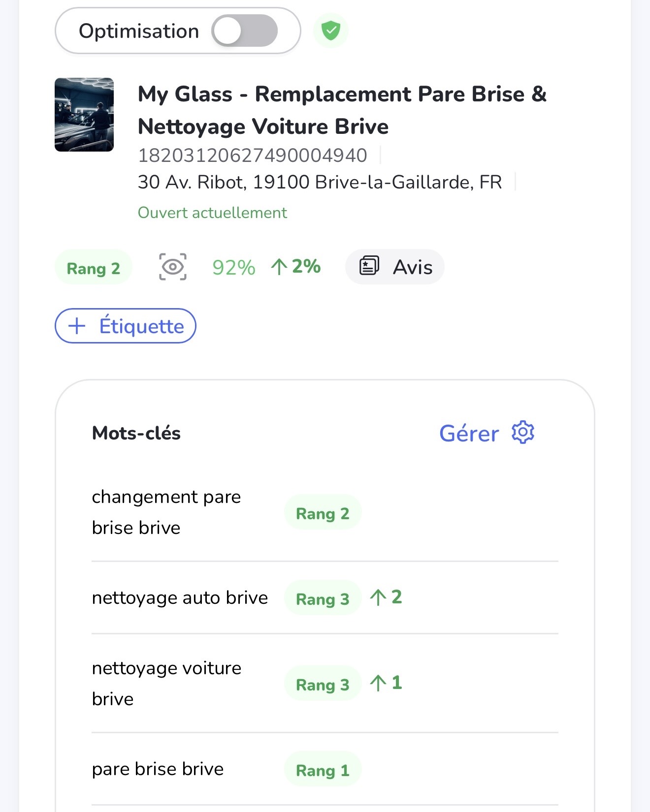Open the My Glass business thumbnail

click(84, 115)
